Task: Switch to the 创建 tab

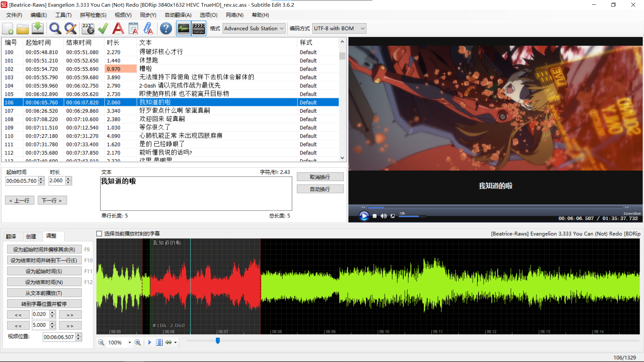Action: [x=31, y=236]
